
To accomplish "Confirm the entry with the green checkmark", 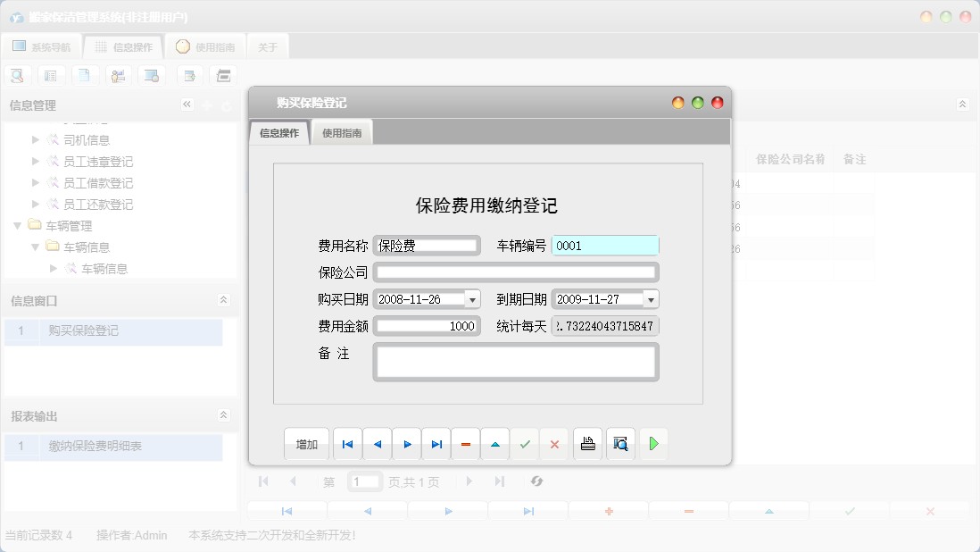I will 525,444.
